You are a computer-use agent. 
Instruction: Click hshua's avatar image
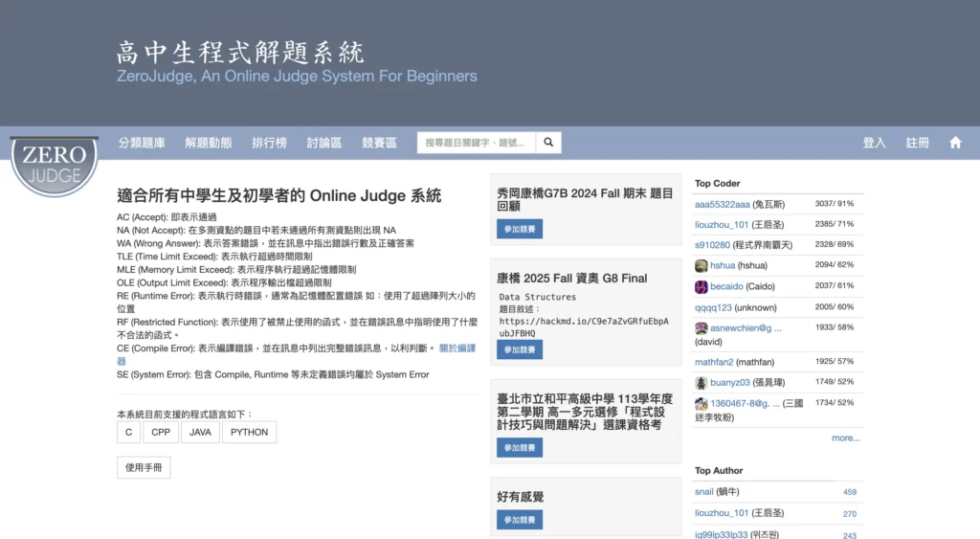click(702, 265)
